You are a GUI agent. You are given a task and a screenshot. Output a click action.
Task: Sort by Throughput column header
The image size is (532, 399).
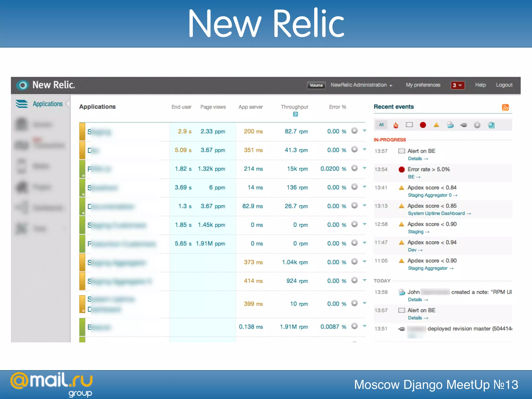click(295, 107)
